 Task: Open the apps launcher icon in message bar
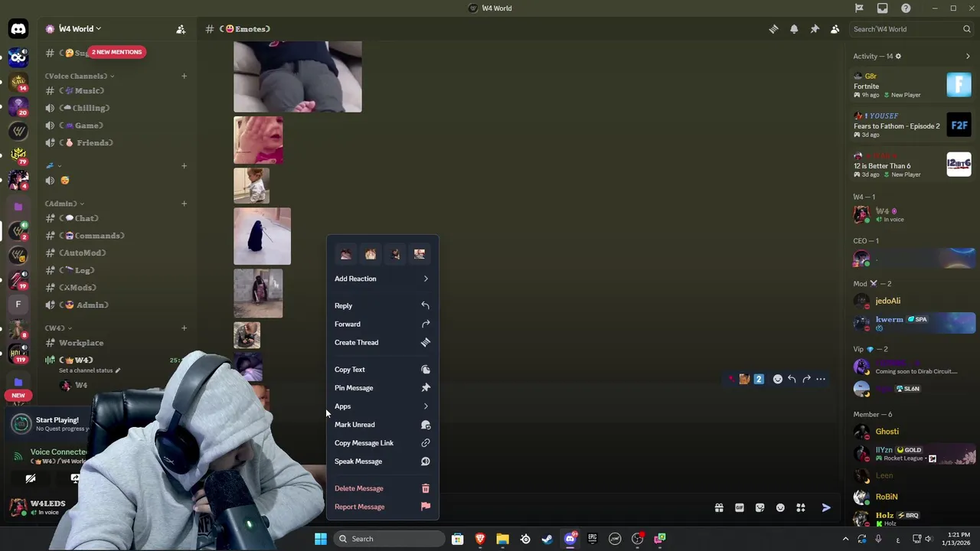tap(801, 507)
